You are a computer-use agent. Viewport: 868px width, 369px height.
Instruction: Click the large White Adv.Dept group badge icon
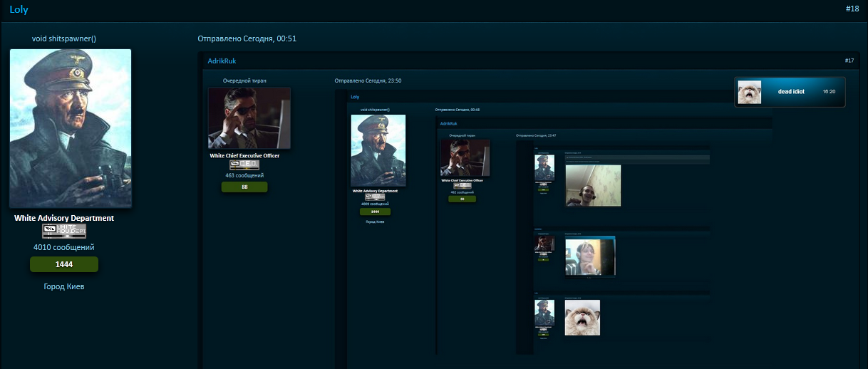(x=64, y=231)
